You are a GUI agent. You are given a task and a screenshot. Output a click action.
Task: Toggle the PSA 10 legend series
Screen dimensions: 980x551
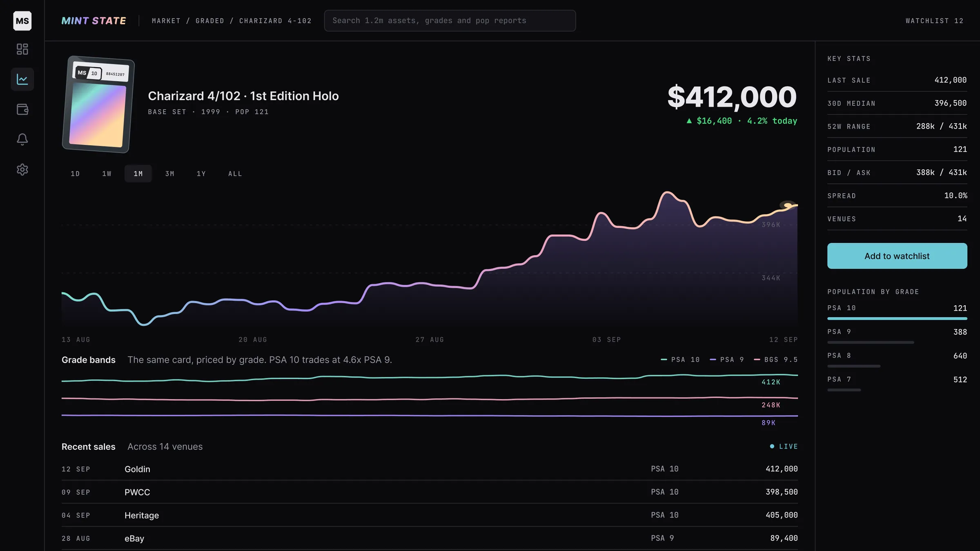tap(680, 360)
